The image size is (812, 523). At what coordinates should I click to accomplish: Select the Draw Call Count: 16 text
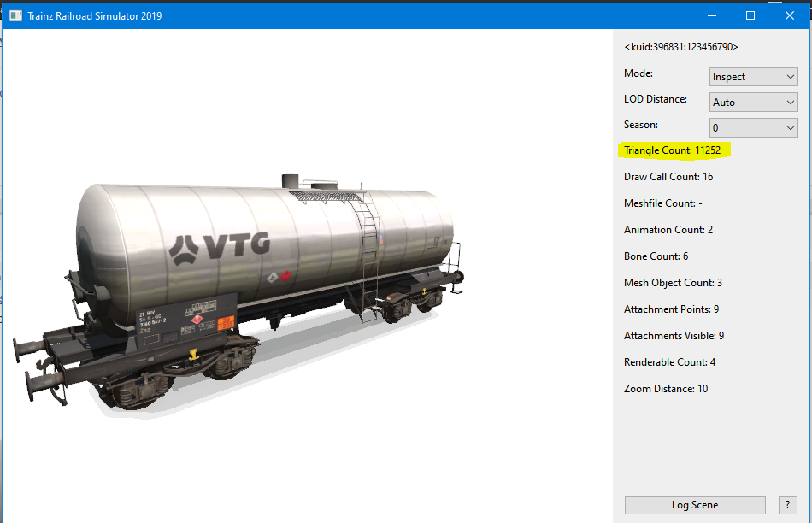coord(668,177)
